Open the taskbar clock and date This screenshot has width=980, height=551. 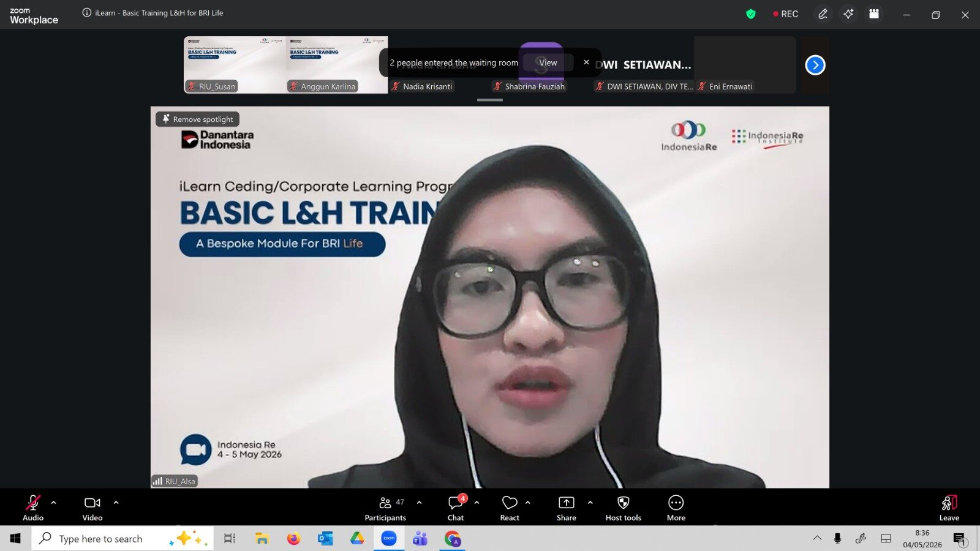[922, 539]
